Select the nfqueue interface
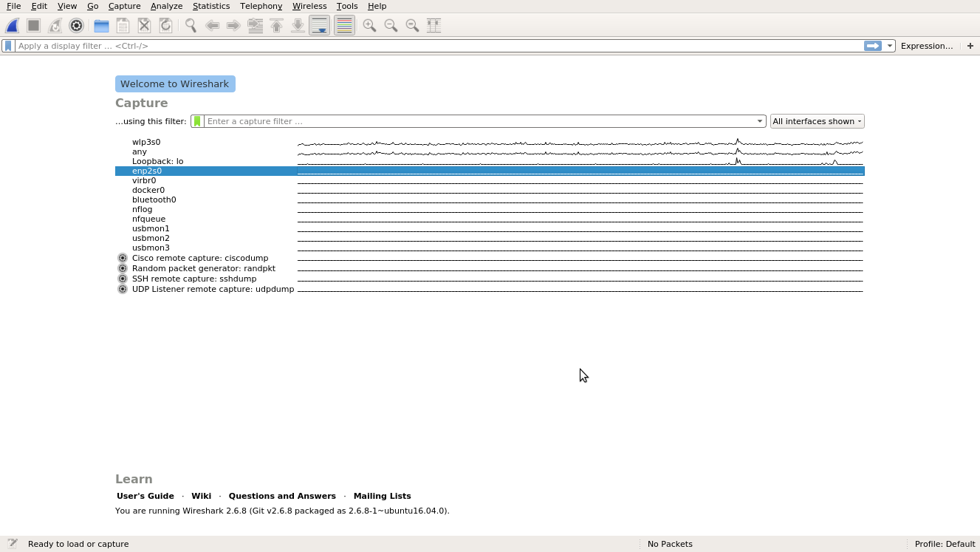Image resolution: width=980 pixels, height=552 pixels. point(490,219)
